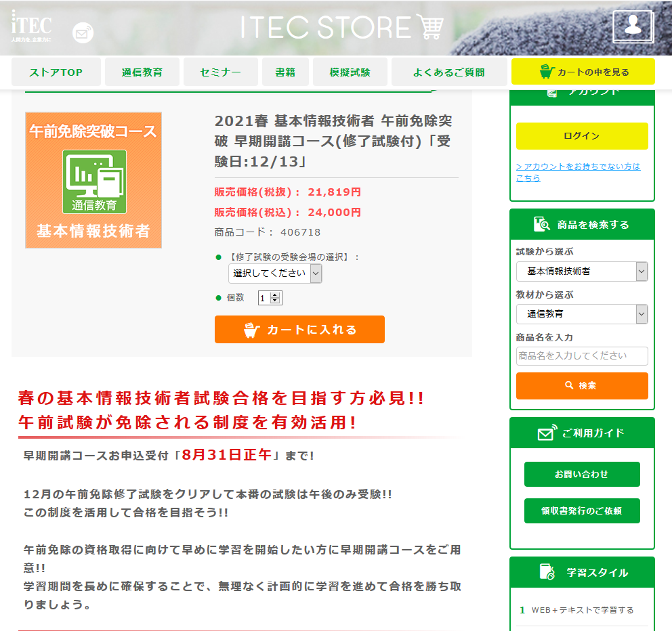This screenshot has height=631, width=672.
Task: Increase the 個数 quantity stepper
Action: tap(274, 295)
